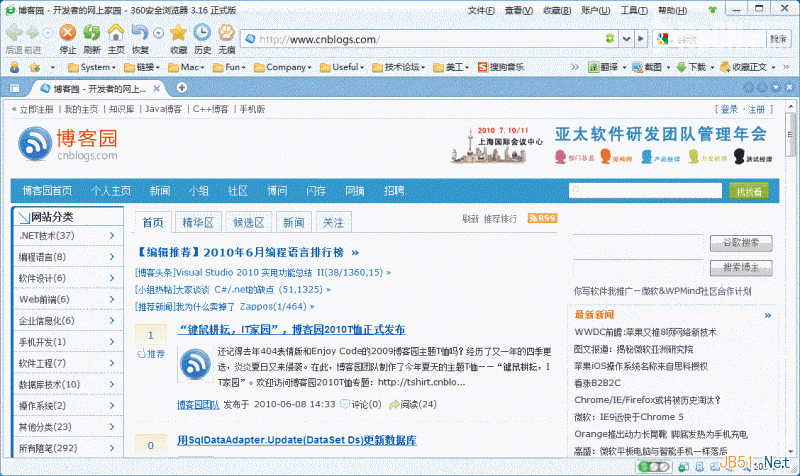800x476 pixels.
Task: Click the 谷歌搜索 button
Action: click(x=741, y=243)
